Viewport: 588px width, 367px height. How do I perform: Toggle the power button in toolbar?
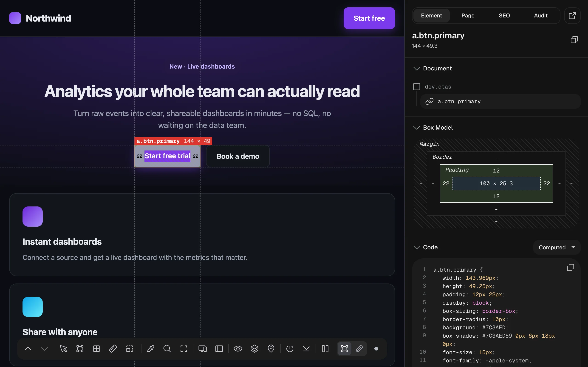290,349
